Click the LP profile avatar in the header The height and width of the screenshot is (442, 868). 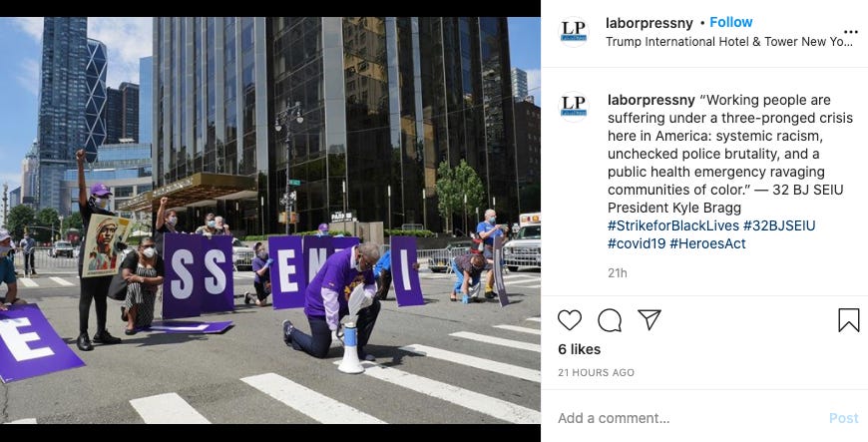click(573, 31)
